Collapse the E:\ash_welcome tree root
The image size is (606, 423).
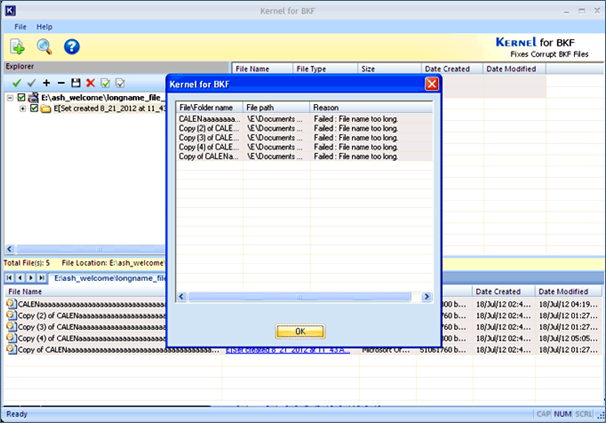pos(10,98)
